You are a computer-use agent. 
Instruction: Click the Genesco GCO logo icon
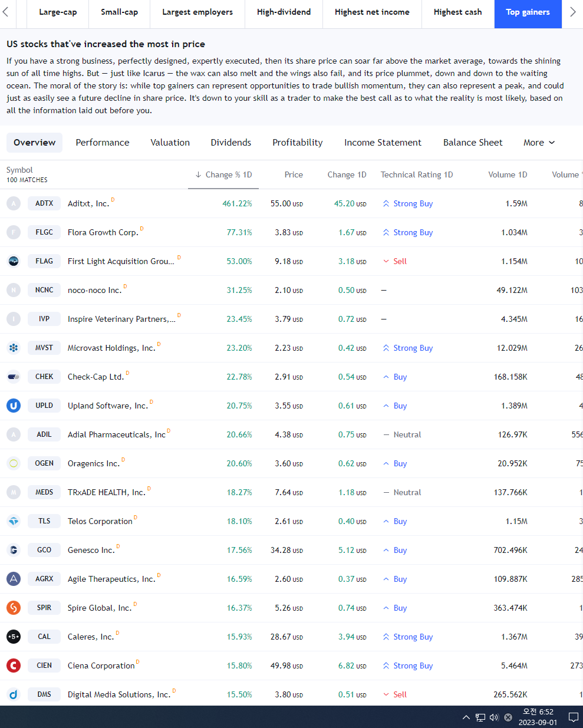pyautogui.click(x=14, y=550)
